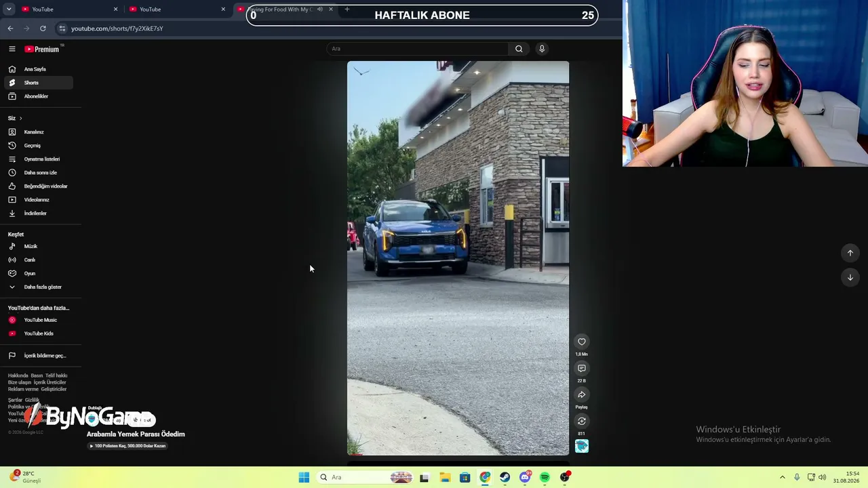This screenshot has height=488, width=868.
Task: Click the Geliştiriciler footer link
Action: (x=54, y=389)
